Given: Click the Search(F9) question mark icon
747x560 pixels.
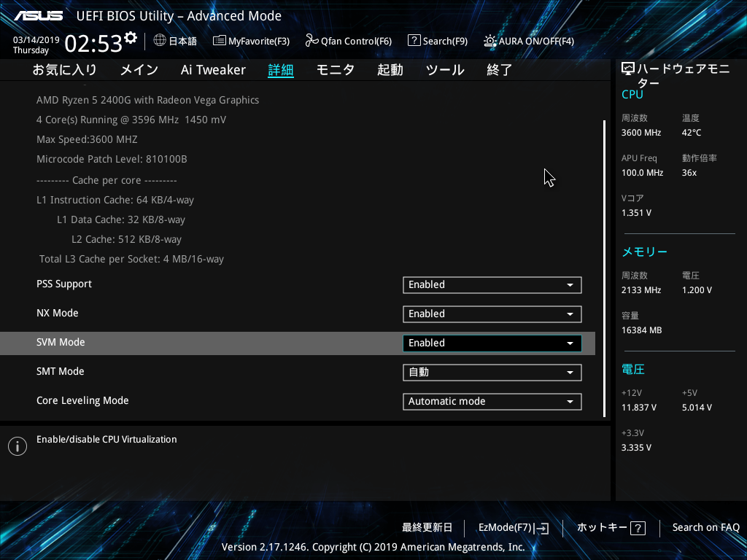Looking at the screenshot, I should click(x=414, y=41).
